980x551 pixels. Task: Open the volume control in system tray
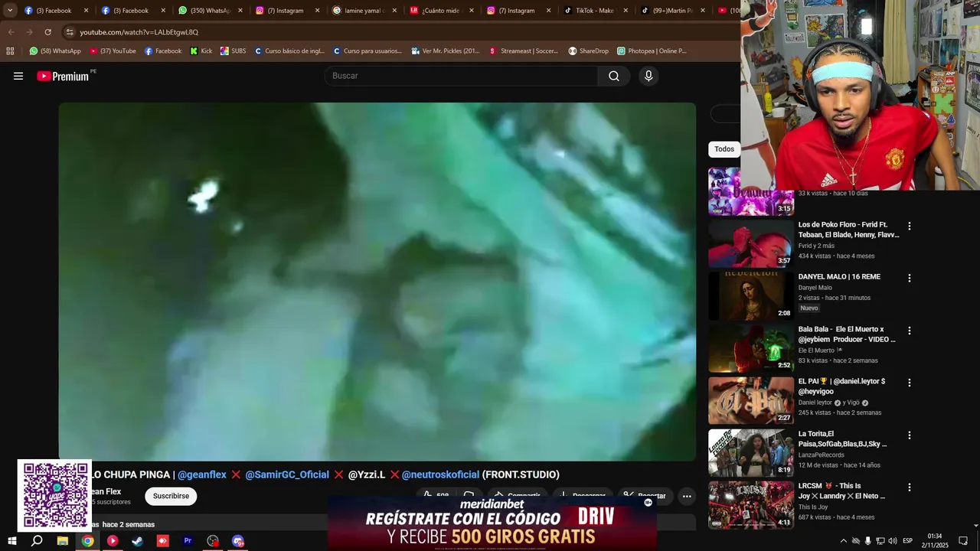click(892, 541)
